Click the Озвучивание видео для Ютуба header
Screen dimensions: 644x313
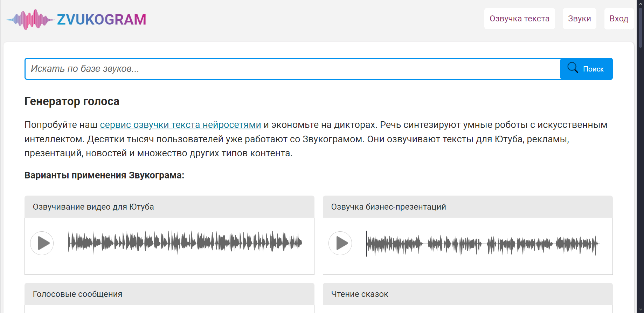click(169, 207)
